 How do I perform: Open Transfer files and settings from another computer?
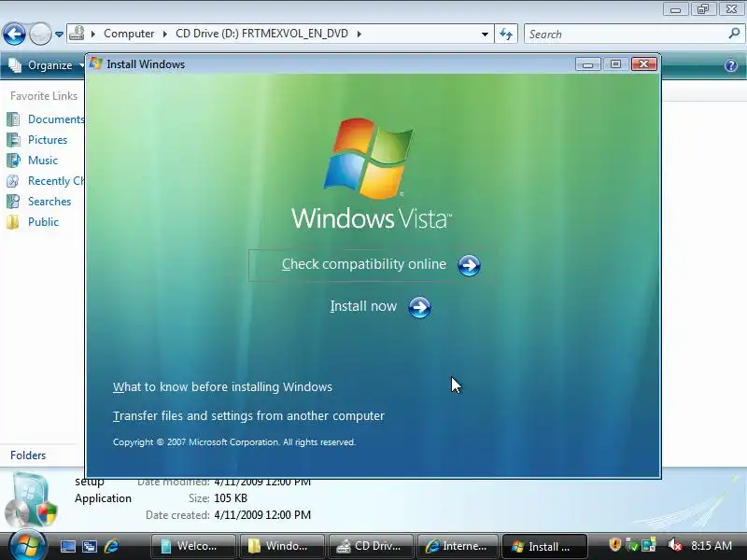(x=248, y=415)
